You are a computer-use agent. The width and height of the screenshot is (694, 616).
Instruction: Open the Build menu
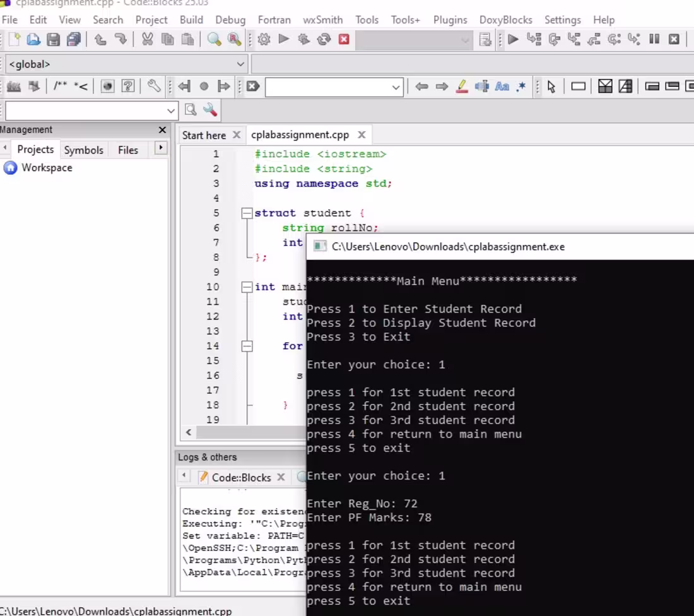tap(191, 20)
